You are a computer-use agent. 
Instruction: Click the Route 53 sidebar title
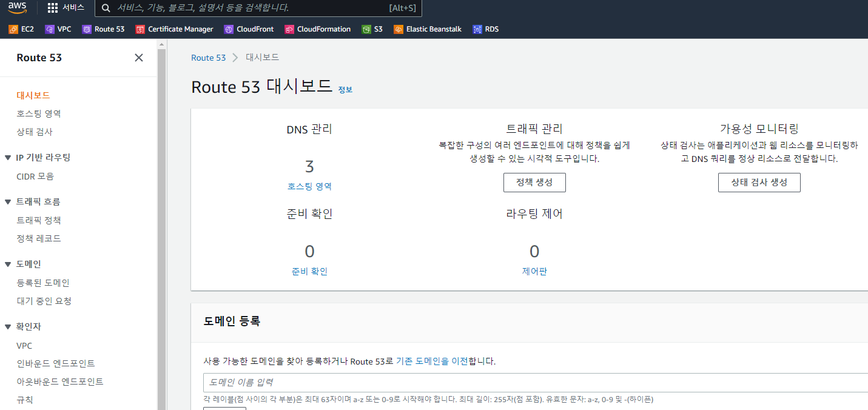(x=39, y=58)
